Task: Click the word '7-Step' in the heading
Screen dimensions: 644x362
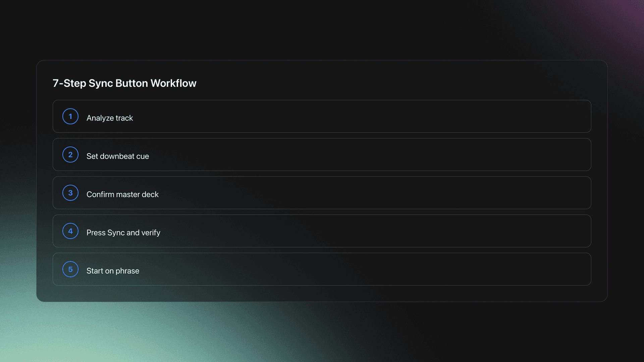Action: coord(69,83)
